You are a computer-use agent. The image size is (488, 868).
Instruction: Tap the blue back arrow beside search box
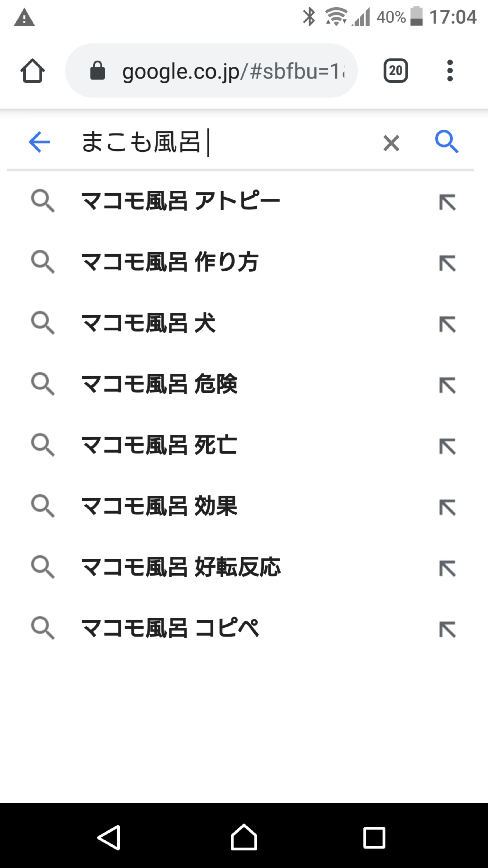[39, 142]
